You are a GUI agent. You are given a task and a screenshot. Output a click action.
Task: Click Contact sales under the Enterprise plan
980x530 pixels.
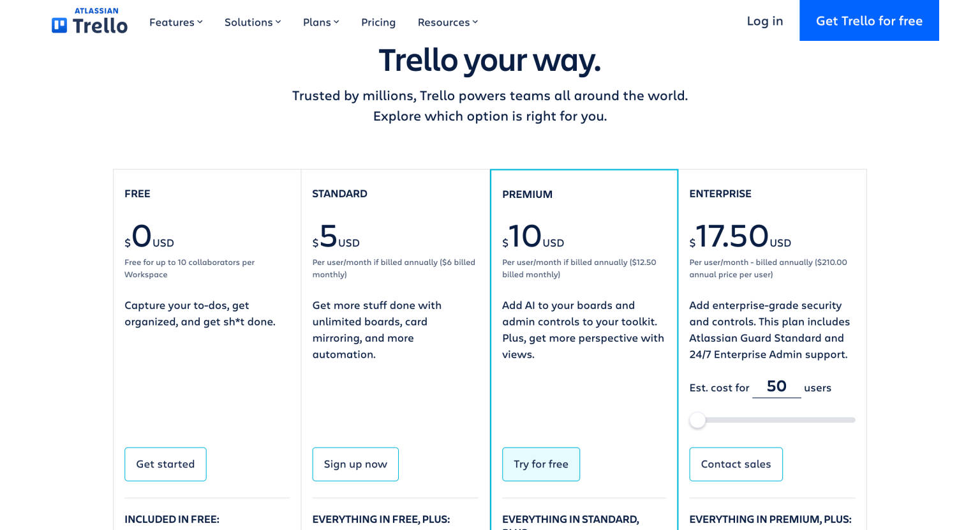pyautogui.click(x=736, y=464)
